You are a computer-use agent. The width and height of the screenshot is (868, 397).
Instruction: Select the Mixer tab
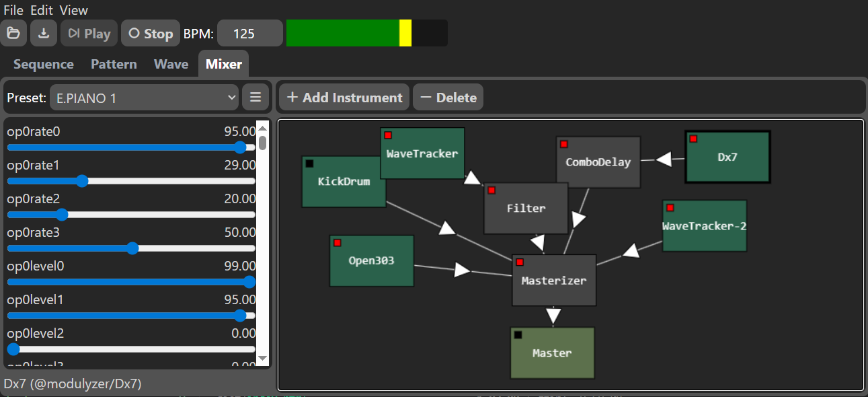223,64
